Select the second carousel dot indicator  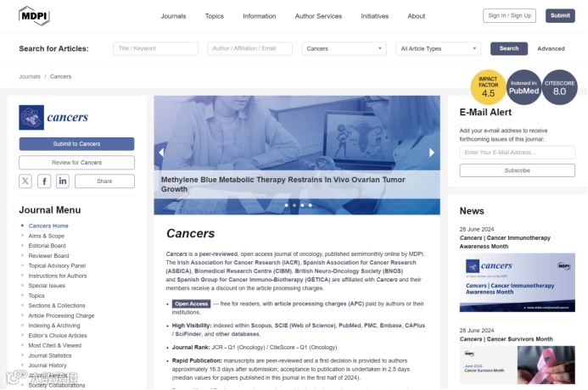(294, 205)
